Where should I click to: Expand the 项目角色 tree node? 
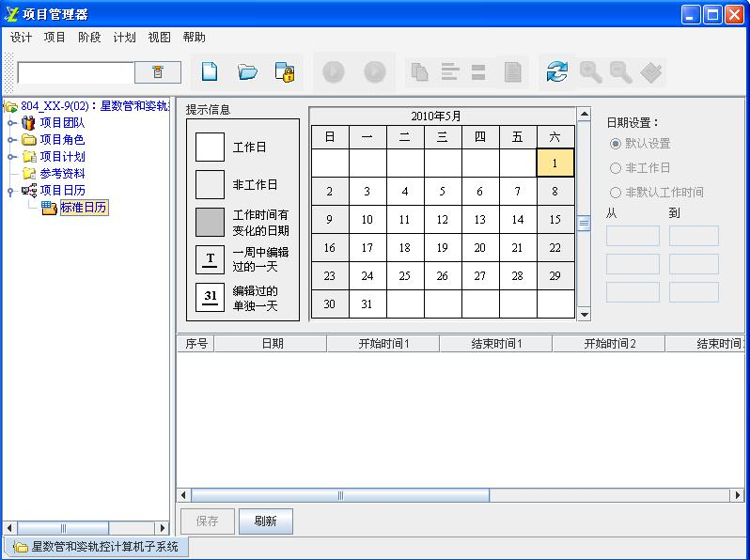click(x=11, y=140)
